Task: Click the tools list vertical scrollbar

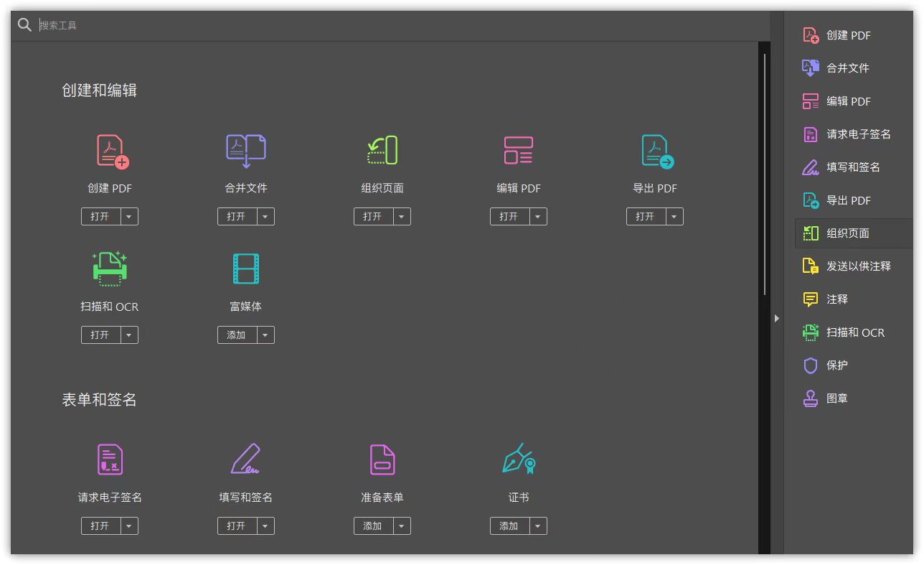Action: coord(765,175)
